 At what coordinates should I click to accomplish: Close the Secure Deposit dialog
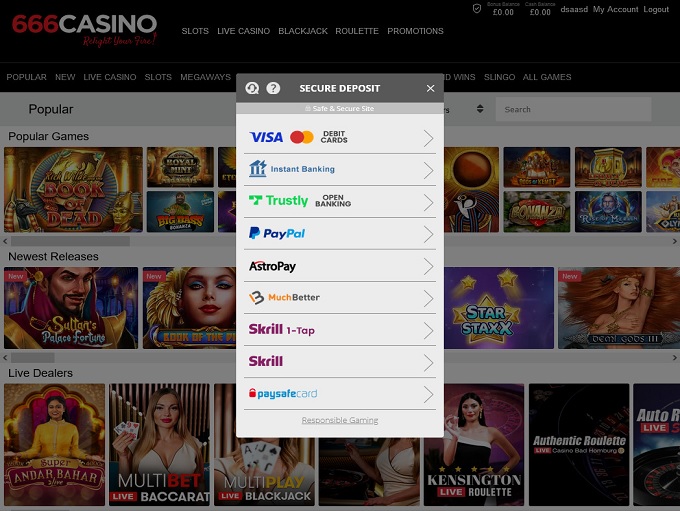(x=430, y=88)
